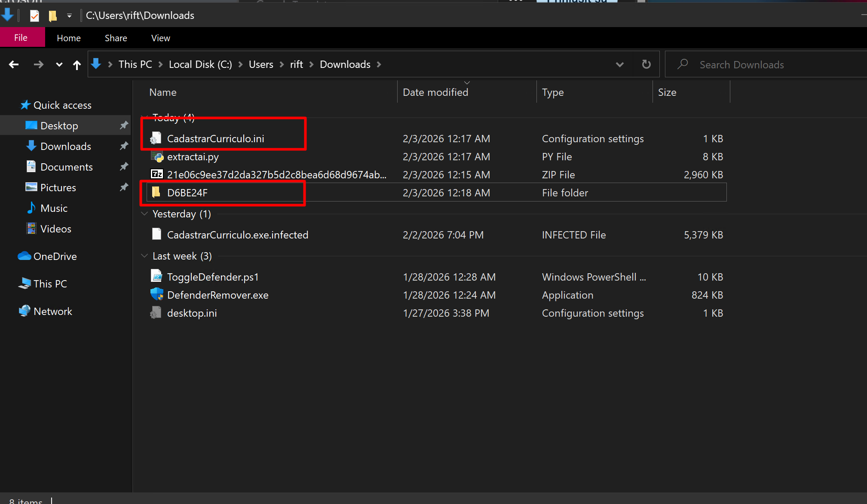867x504 pixels.
Task: Open the address bar history dropdown
Action: point(619,64)
